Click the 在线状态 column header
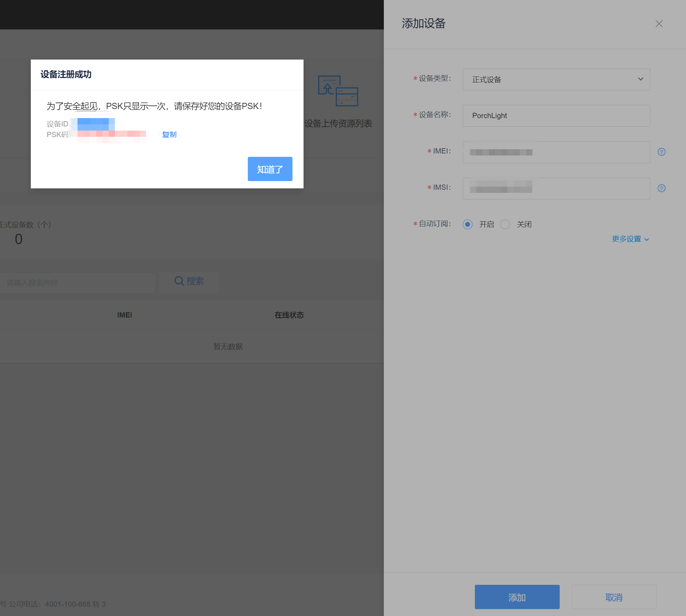Image resolution: width=686 pixels, height=616 pixels. pos(289,315)
